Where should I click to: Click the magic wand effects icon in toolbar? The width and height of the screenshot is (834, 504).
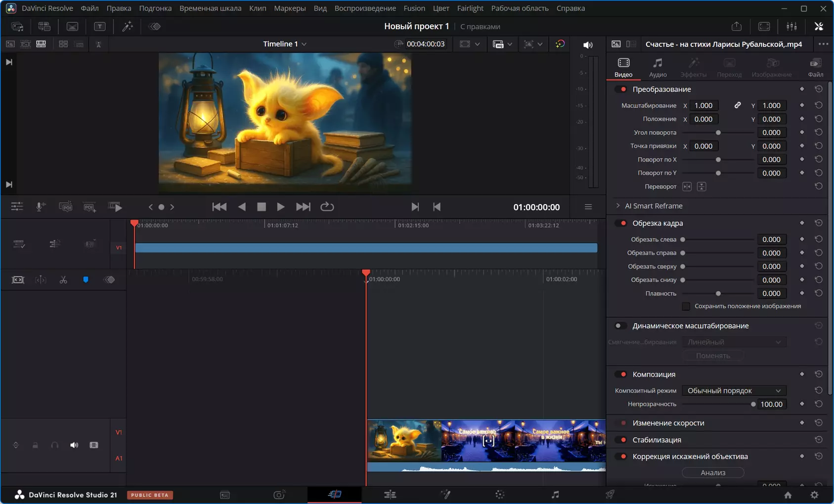pos(128,27)
